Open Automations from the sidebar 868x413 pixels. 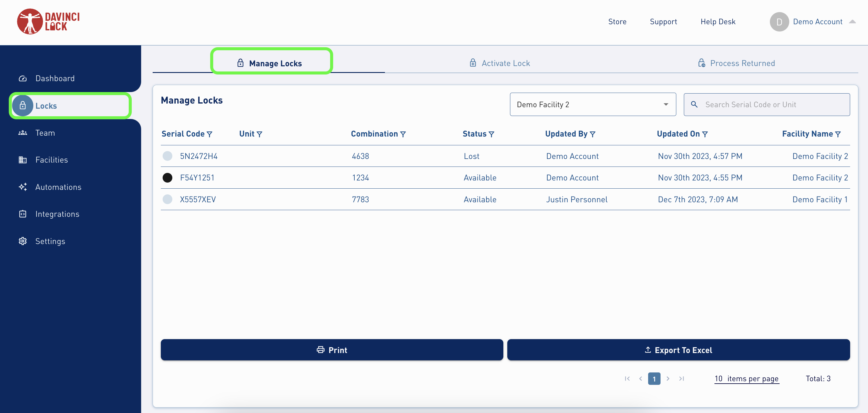58,187
